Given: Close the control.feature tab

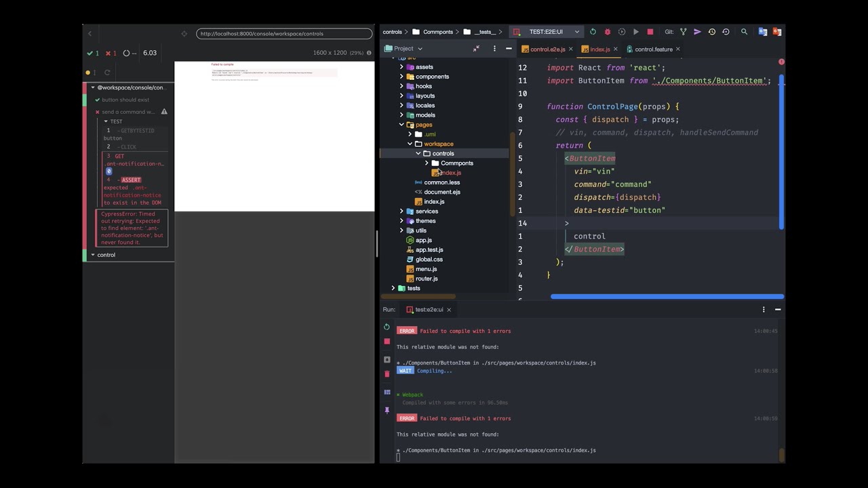Looking at the screenshot, I should click(x=677, y=49).
